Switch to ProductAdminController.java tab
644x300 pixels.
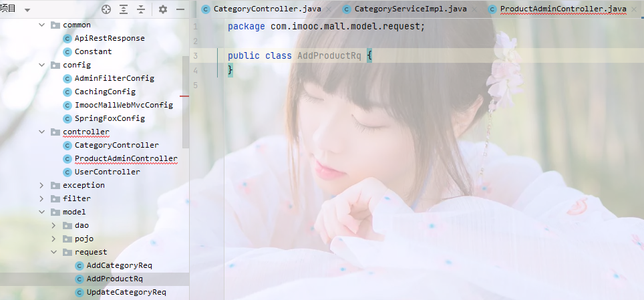(563, 9)
